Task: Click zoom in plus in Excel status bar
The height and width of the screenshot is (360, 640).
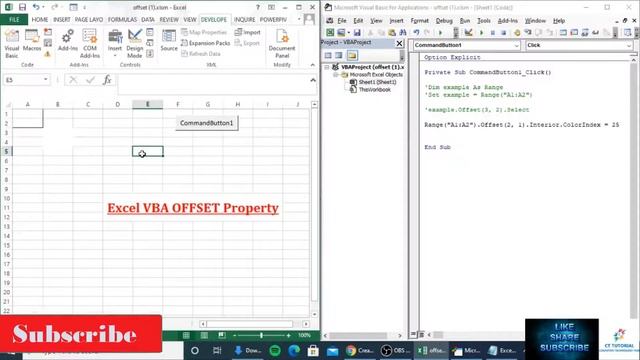Action: click(x=289, y=336)
